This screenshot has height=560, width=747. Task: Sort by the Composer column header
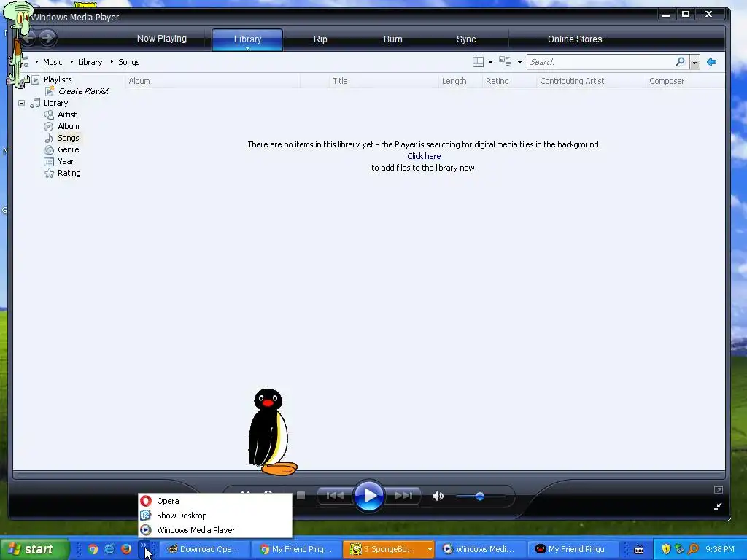coord(685,81)
